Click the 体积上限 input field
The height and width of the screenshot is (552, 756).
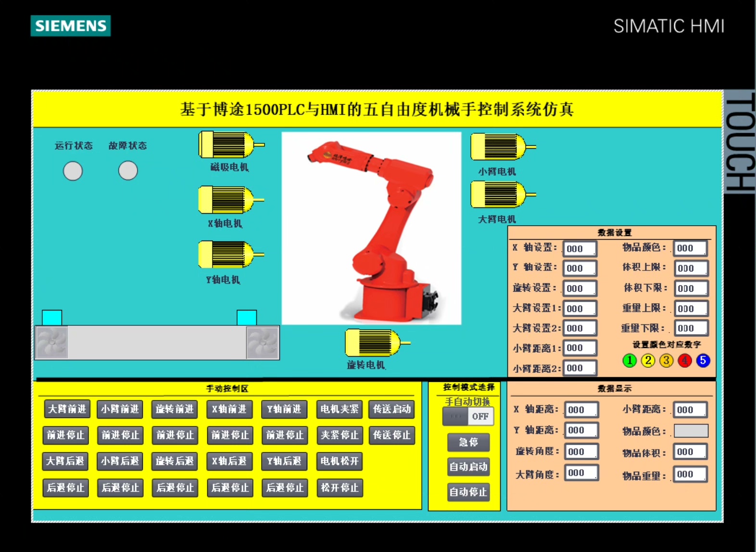691,268
